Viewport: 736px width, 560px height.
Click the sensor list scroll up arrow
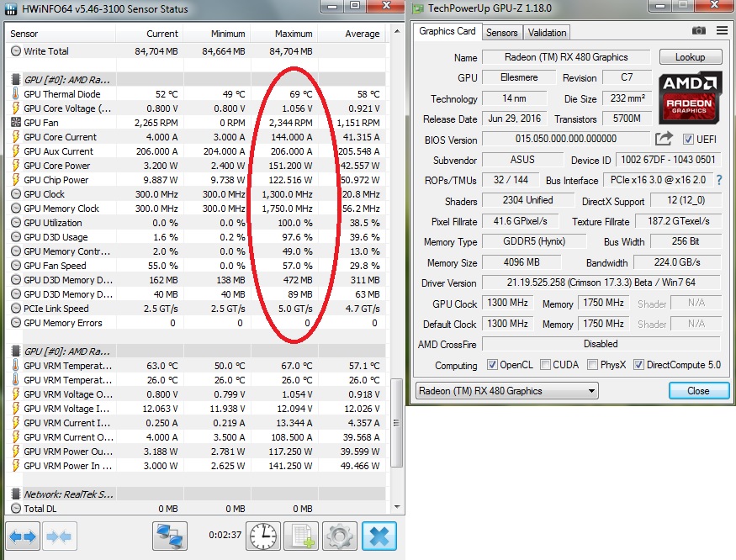click(x=397, y=32)
